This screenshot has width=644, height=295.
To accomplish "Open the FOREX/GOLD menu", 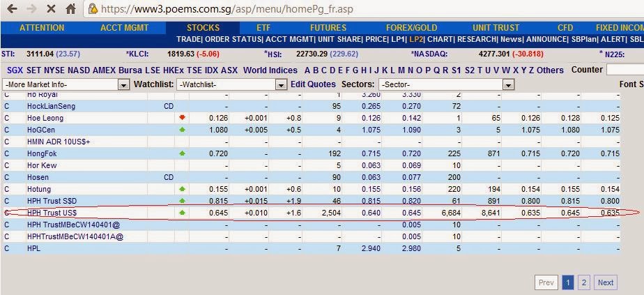I will [411, 28].
